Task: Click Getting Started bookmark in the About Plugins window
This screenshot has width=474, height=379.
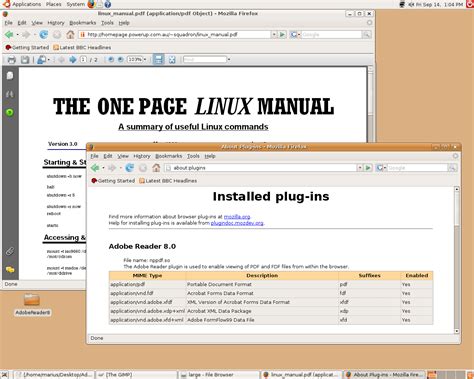Action: 113,181
